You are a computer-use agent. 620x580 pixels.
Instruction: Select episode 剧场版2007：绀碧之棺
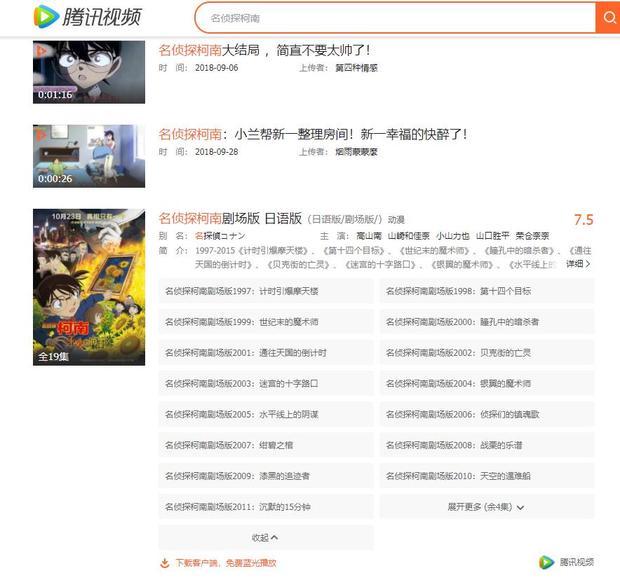[x=266, y=445]
